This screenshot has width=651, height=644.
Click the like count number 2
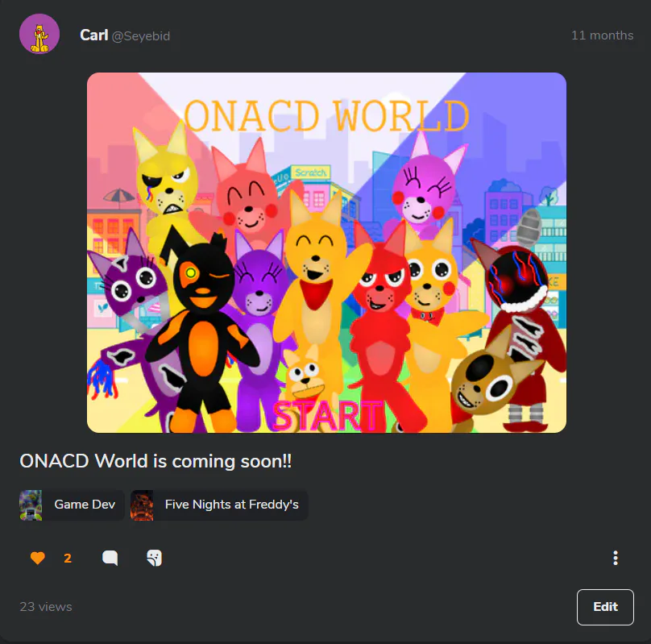coord(68,558)
